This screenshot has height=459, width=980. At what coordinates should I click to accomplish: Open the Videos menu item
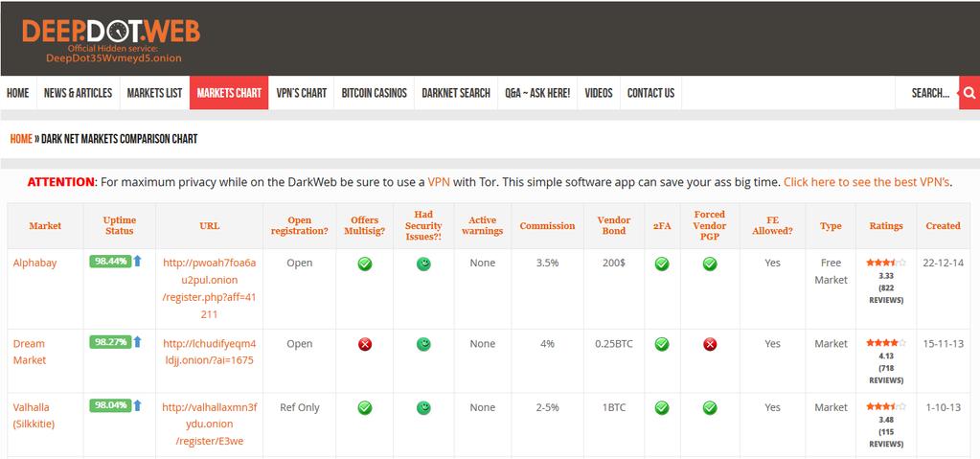pyautogui.click(x=599, y=93)
